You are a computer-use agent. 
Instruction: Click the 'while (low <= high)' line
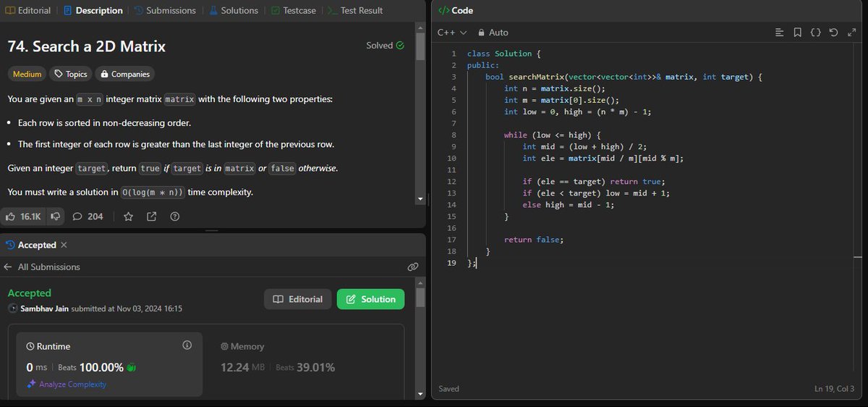[552, 135]
